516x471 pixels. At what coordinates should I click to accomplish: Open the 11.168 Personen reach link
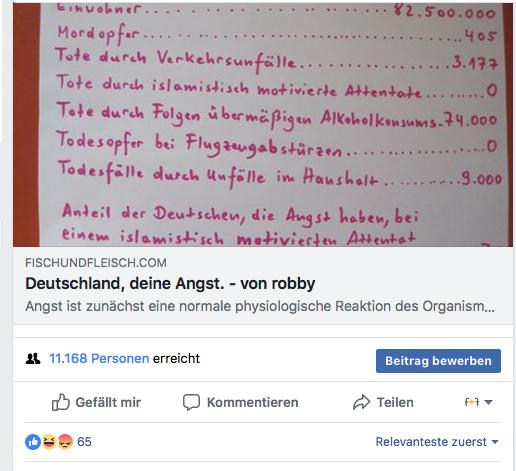99,359
